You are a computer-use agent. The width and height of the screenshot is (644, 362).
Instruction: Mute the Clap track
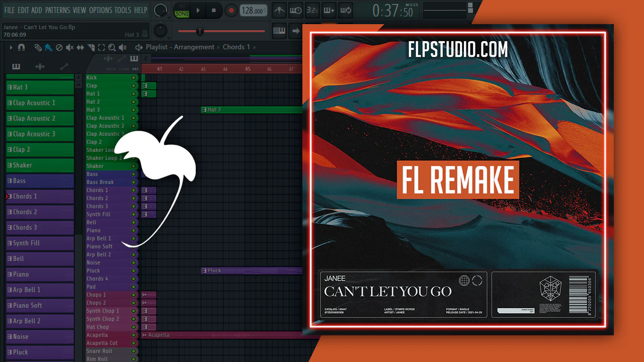pyautogui.click(x=133, y=85)
